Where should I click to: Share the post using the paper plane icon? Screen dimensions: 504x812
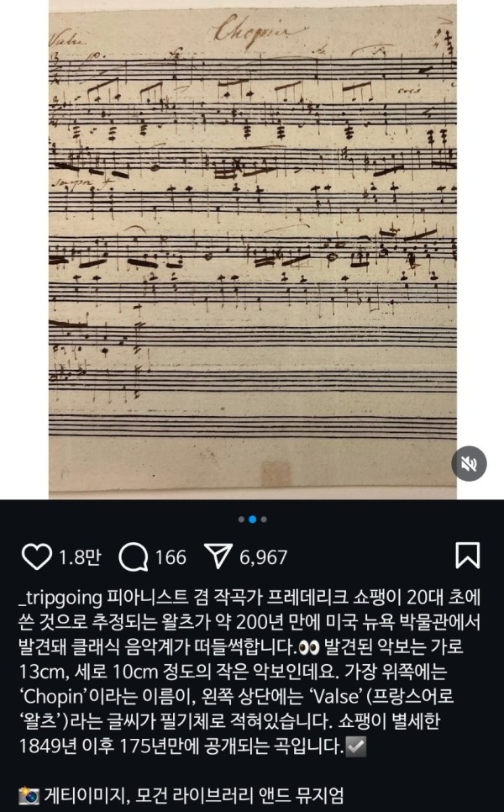coord(218,556)
